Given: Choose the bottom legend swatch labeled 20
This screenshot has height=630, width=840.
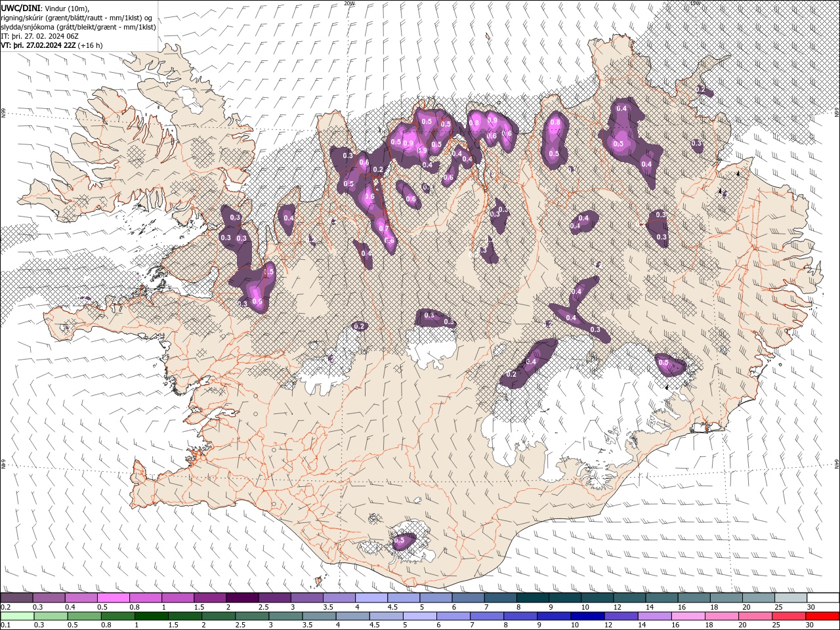Looking at the screenshot, I should pos(755,616).
